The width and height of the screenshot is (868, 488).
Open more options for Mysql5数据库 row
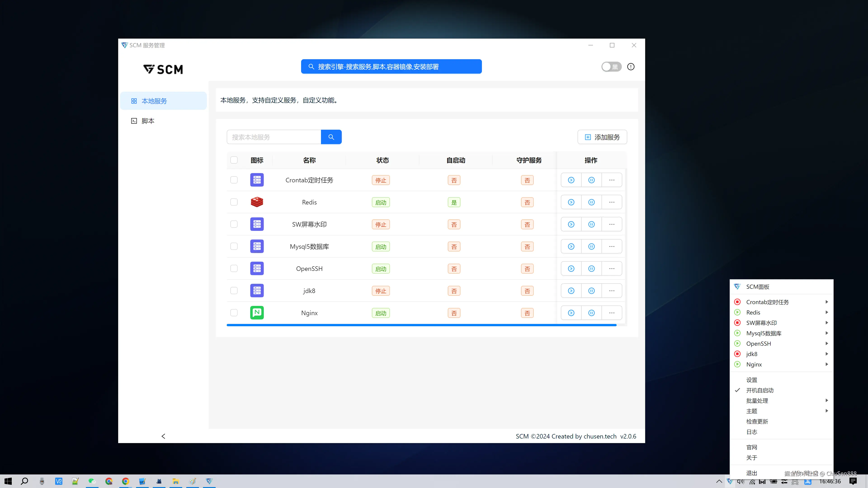(612, 246)
